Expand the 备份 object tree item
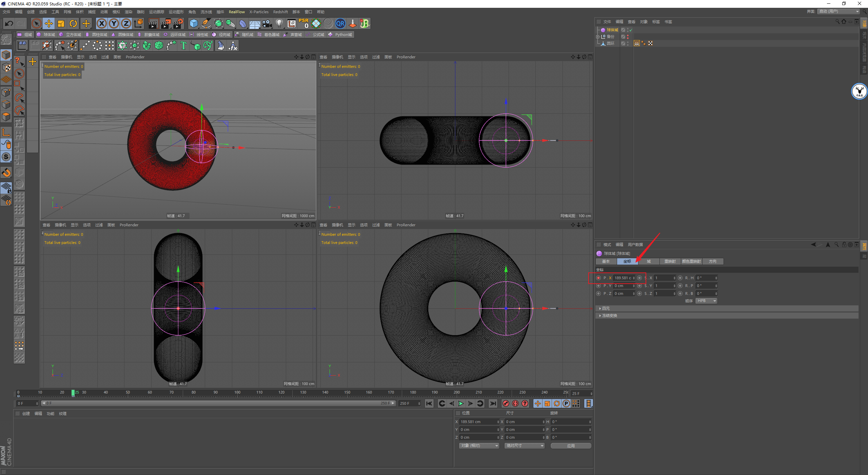This screenshot has width=868, height=475. [598, 37]
